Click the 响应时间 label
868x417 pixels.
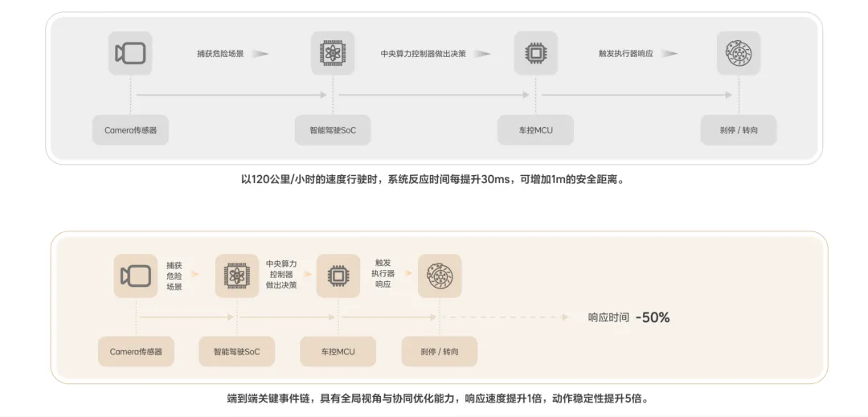click(x=608, y=317)
